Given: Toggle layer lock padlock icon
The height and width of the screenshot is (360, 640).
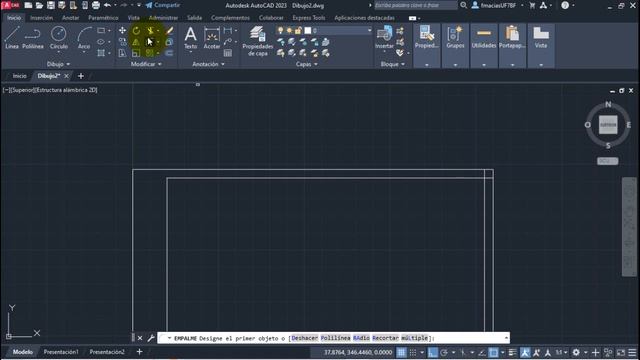Looking at the screenshot, I should pos(298,31).
